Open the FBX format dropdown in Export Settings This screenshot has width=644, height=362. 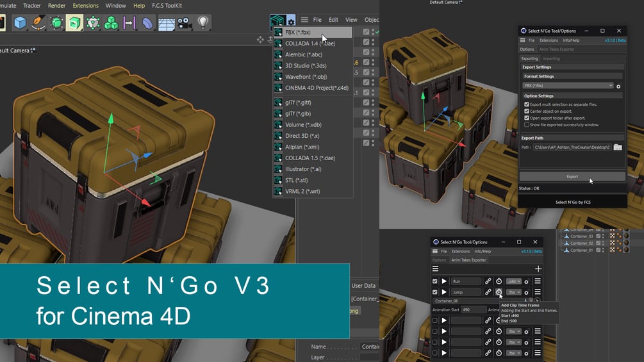568,85
